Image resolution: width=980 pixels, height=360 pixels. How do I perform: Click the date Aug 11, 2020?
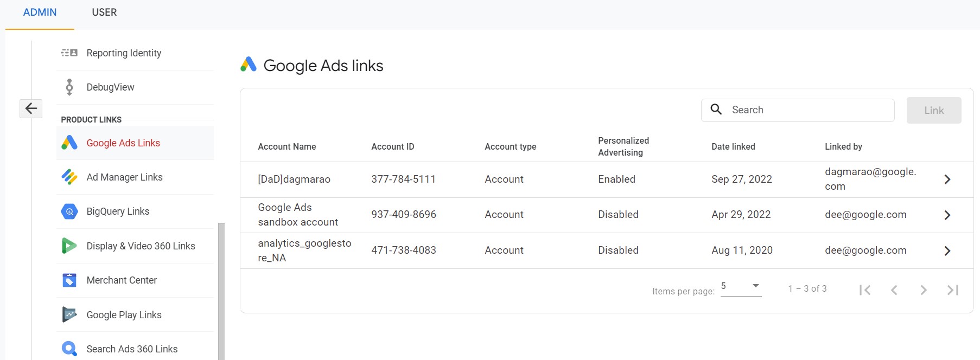[x=742, y=250]
